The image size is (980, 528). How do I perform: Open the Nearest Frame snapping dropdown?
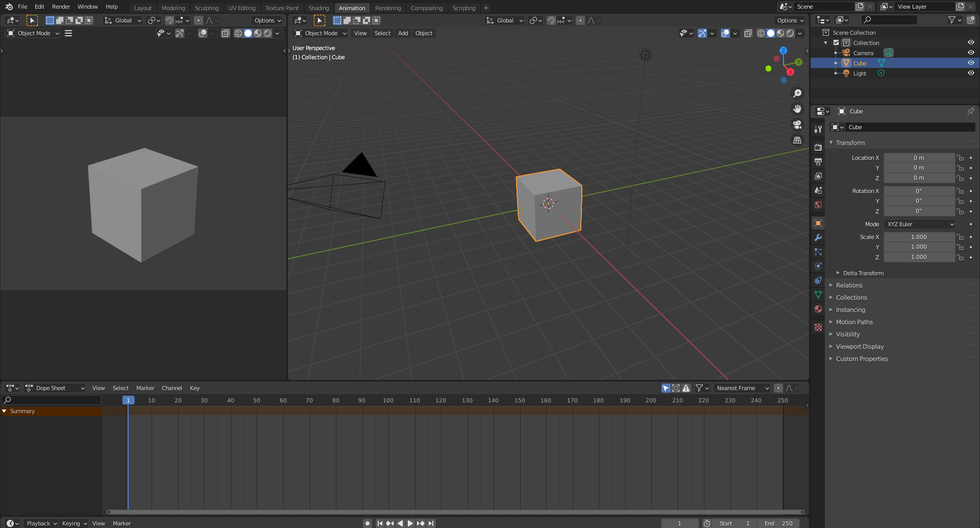(742, 388)
